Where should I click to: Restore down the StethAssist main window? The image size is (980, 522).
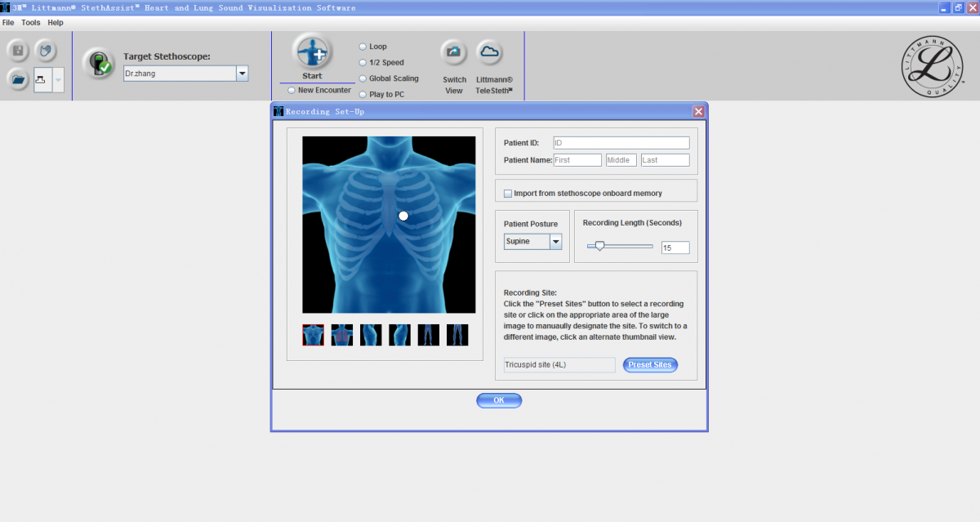click(x=958, y=7)
